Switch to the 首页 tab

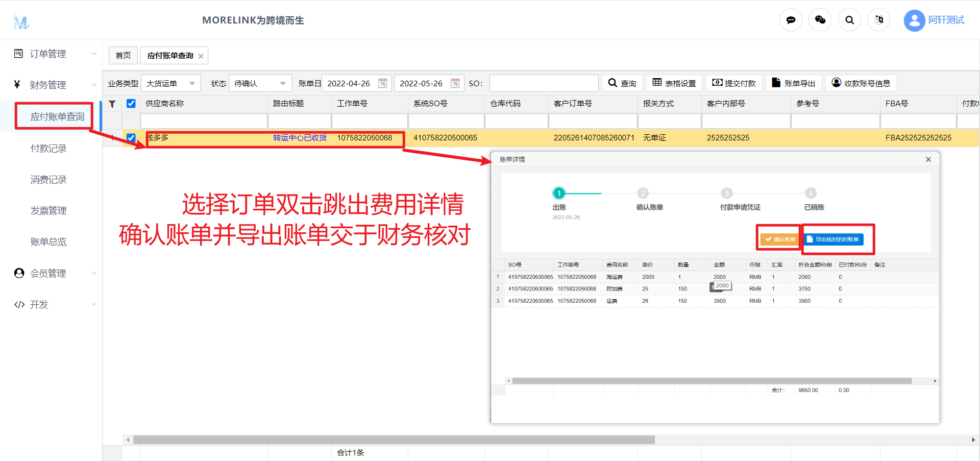pos(123,56)
